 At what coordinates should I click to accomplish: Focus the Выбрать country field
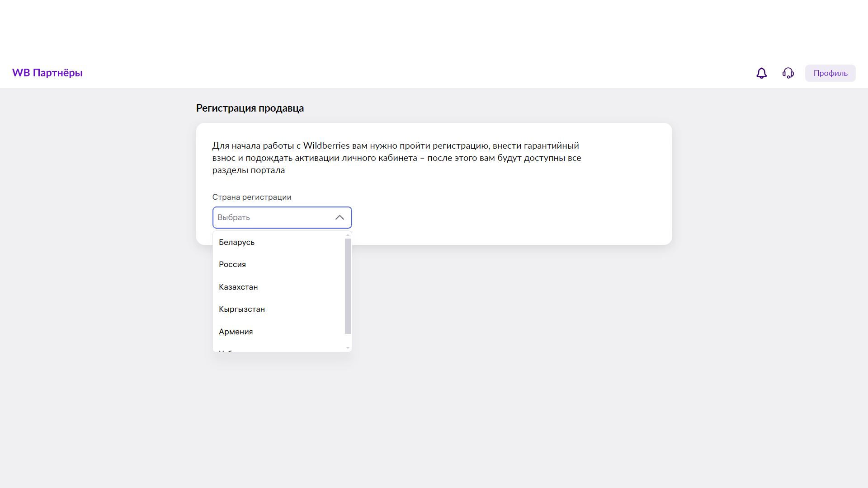click(x=282, y=217)
